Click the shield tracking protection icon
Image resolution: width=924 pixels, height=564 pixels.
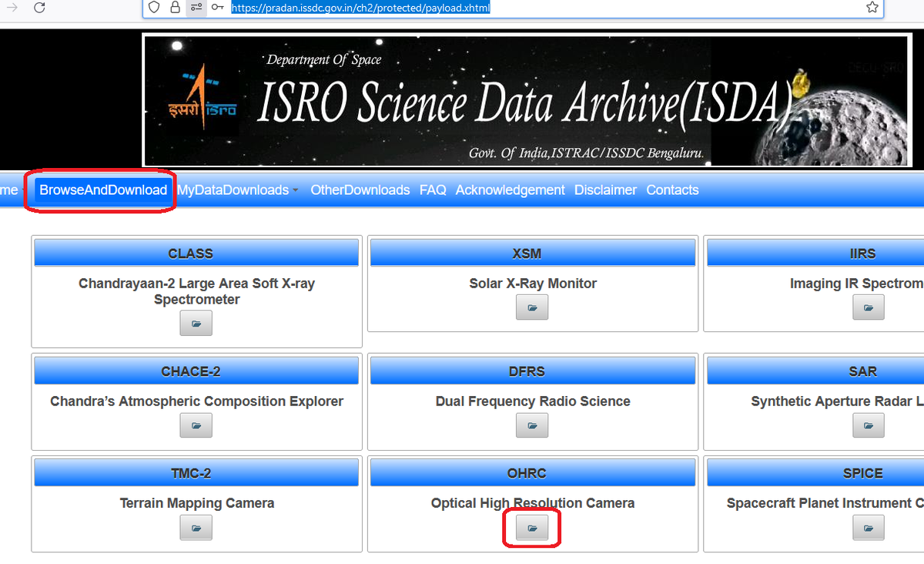(x=154, y=8)
